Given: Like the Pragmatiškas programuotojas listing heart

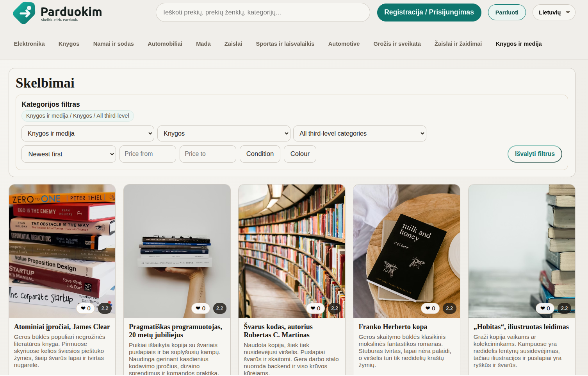Looking at the screenshot, I should (201, 308).
